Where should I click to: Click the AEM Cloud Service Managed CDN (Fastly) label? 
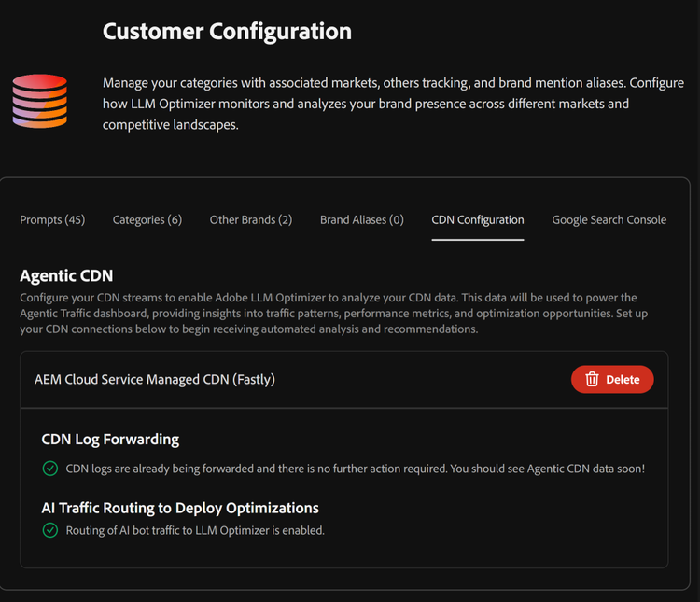[155, 380]
